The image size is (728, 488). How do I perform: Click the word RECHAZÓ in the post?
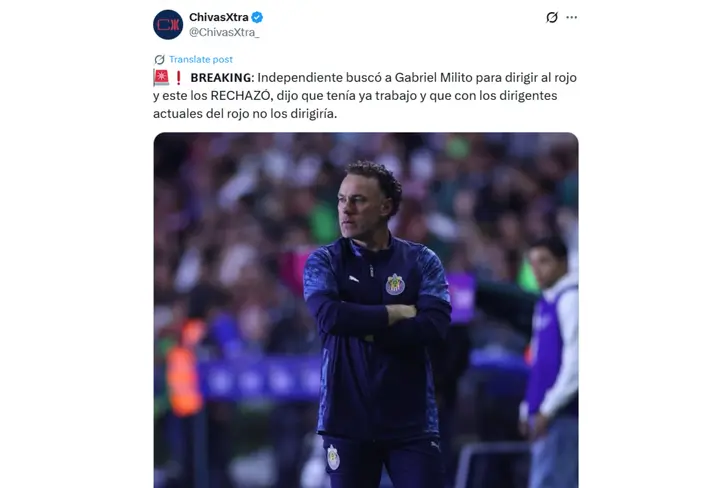click(240, 96)
